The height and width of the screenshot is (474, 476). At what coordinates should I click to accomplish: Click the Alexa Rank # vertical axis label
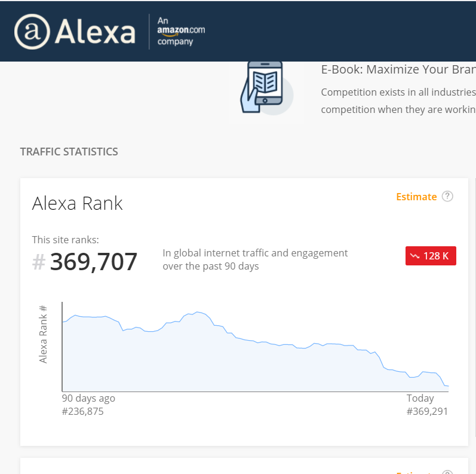[x=43, y=334]
